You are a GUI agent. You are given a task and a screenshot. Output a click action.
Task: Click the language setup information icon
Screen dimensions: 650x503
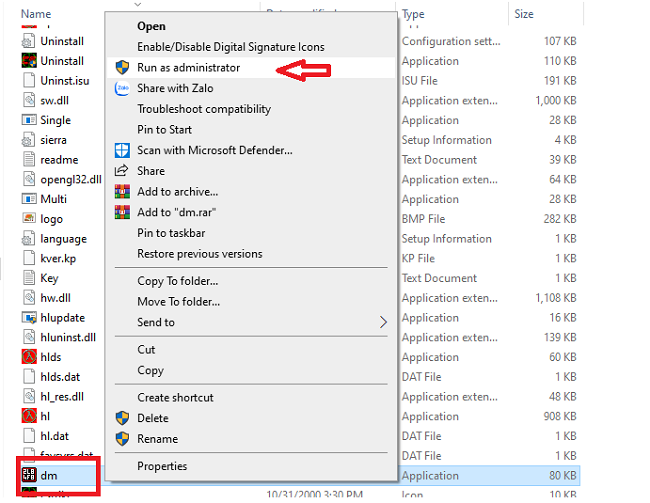tap(29, 238)
